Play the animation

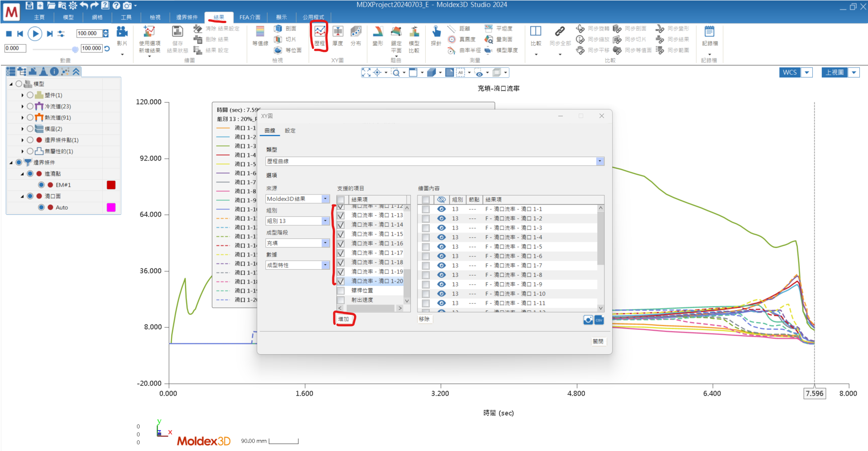point(35,33)
